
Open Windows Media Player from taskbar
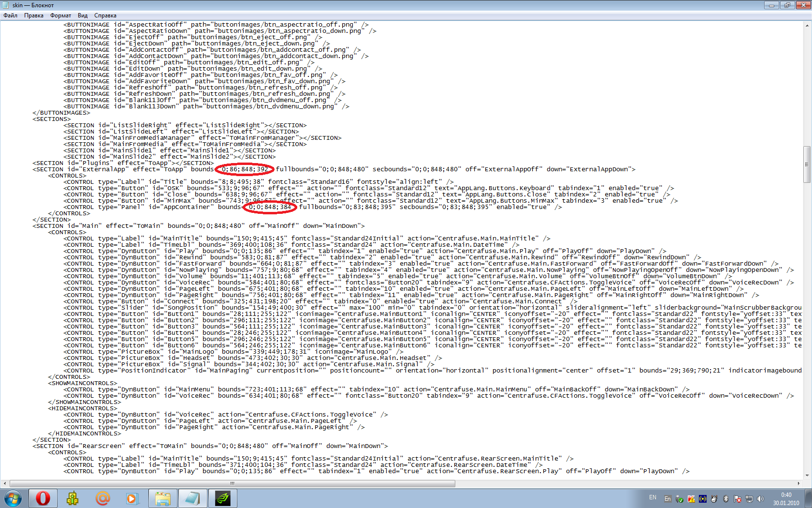(x=132, y=498)
